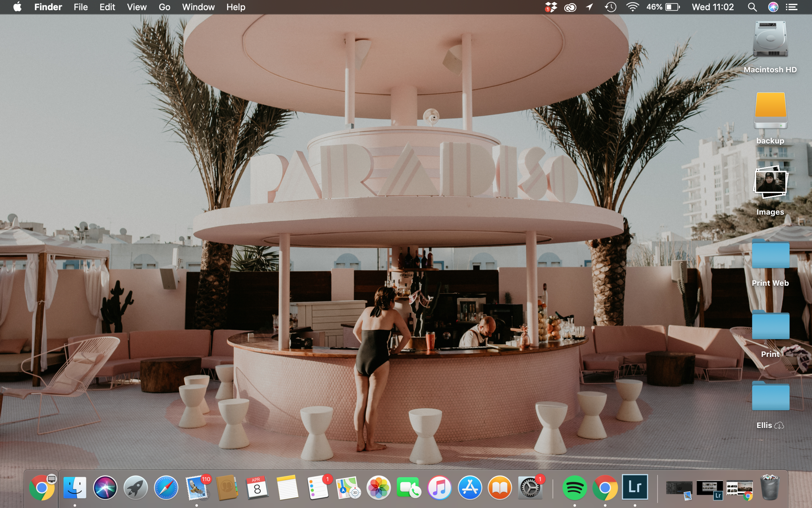Open the Help menu
The image size is (812, 508).
click(236, 7)
